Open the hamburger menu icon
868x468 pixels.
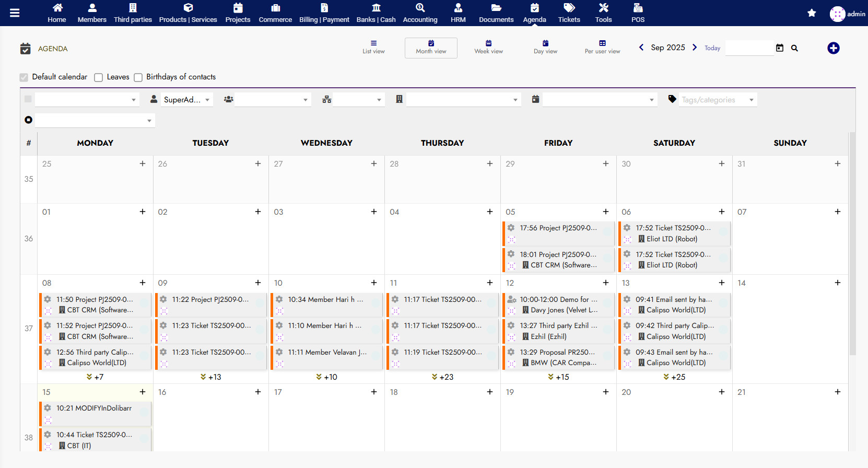pyautogui.click(x=15, y=13)
